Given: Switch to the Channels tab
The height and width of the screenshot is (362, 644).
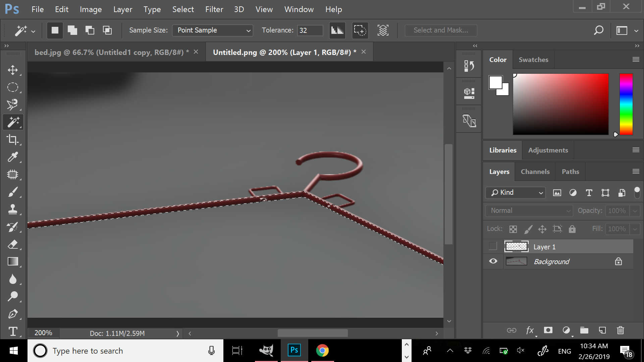Looking at the screenshot, I should click(535, 172).
